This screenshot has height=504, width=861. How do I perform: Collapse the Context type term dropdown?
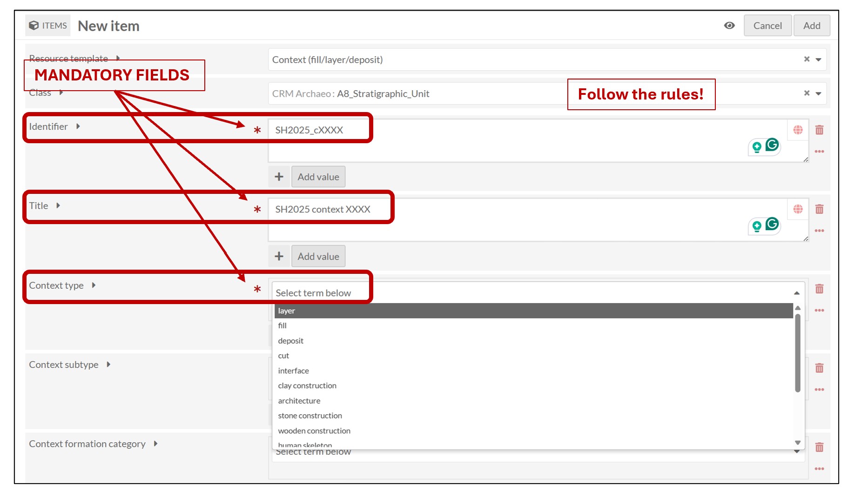796,293
